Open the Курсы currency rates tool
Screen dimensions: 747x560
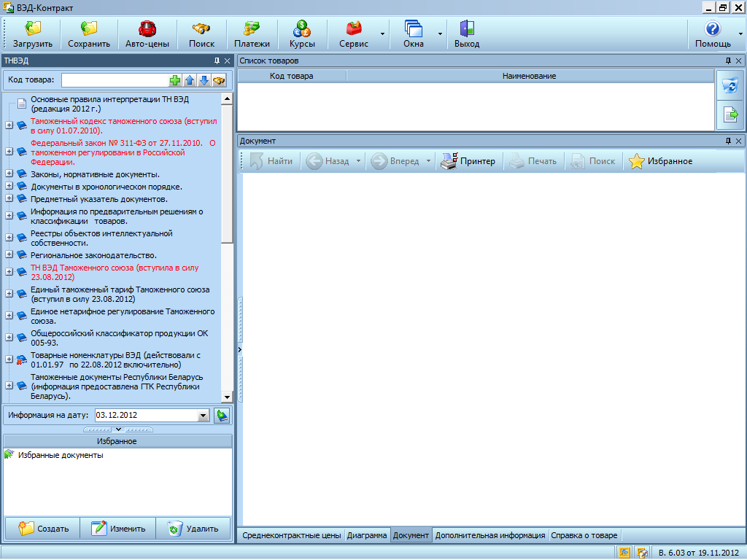click(302, 34)
